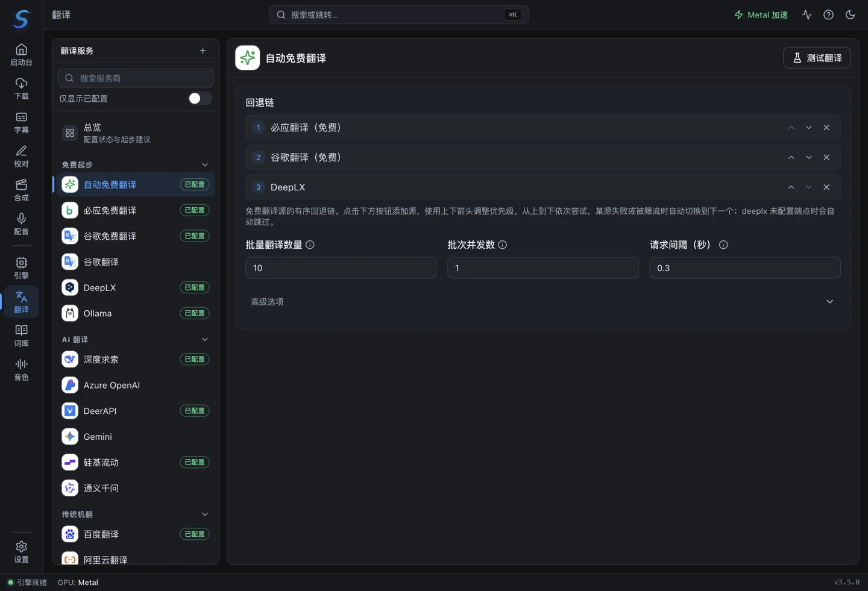868x591 pixels.
Task: Open the activity monitor pulse icon
Action: click(807, 15)
